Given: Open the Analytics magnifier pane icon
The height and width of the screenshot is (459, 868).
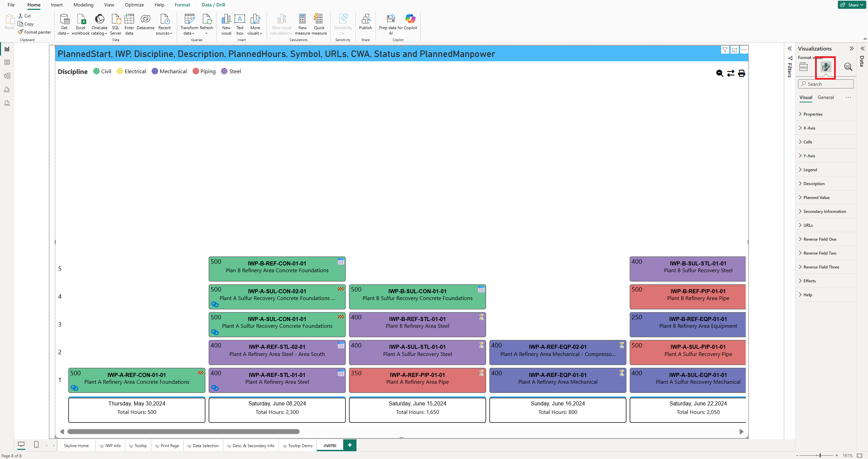Looking at the screenshot, I should (x=848, y=67).
